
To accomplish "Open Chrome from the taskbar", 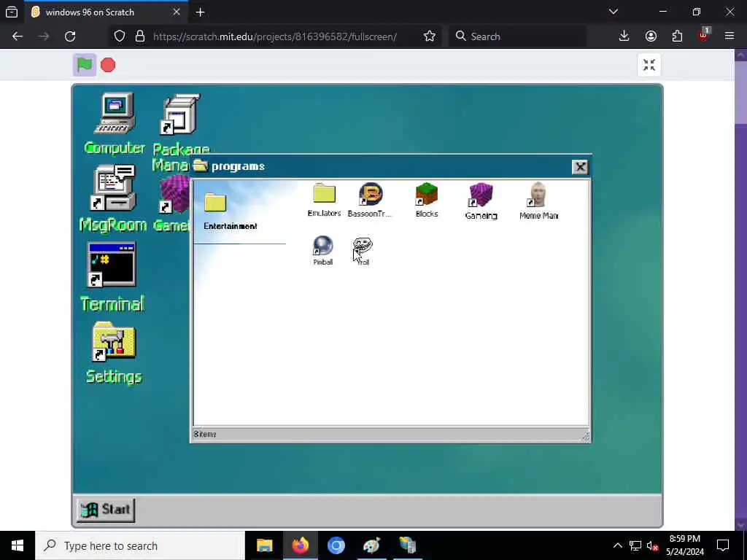I will point(336,545).
